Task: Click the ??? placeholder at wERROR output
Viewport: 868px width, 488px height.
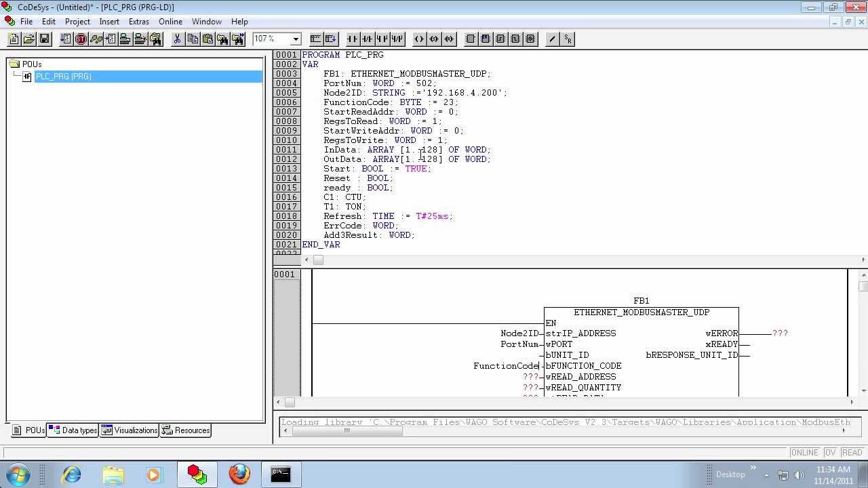Action: point(780,333)
